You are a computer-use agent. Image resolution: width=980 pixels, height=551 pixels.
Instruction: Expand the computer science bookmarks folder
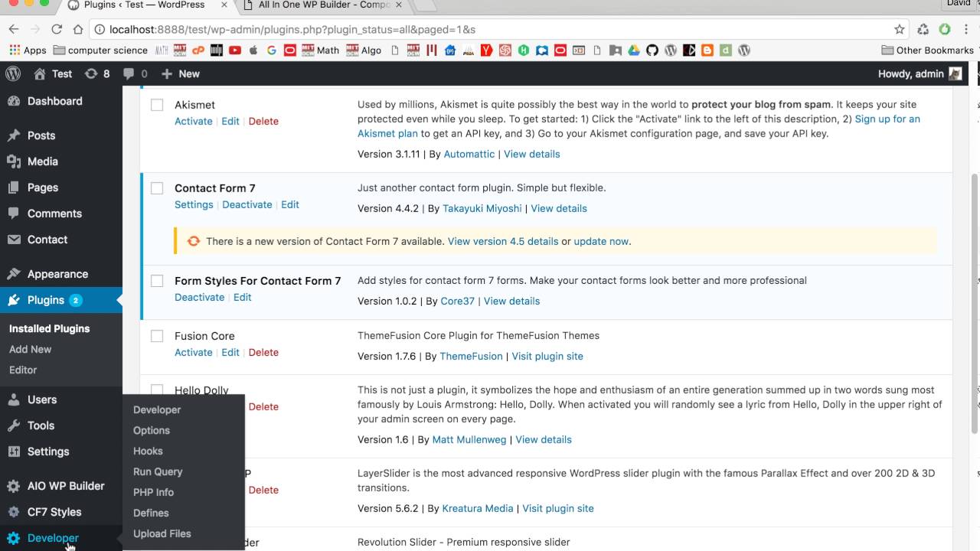click(x=100, y=51)
